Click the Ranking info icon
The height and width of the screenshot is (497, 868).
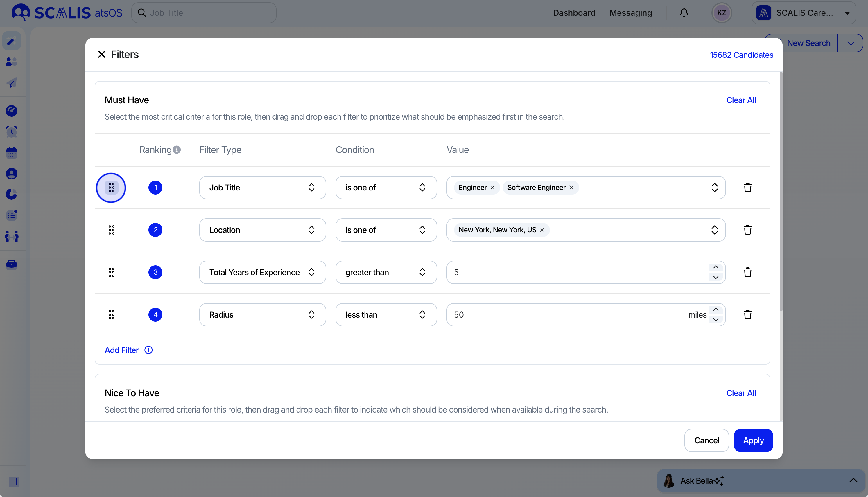(177, 150)
